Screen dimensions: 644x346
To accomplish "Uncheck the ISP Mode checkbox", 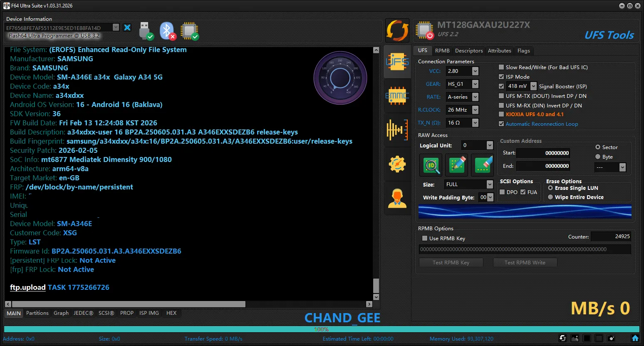I will pos(501,77).
